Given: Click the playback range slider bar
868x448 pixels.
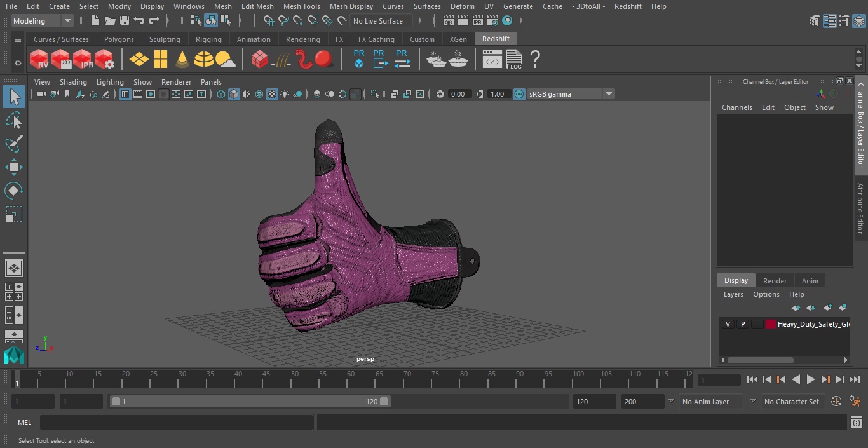Looking at the screenshot, I should (250, 402).
